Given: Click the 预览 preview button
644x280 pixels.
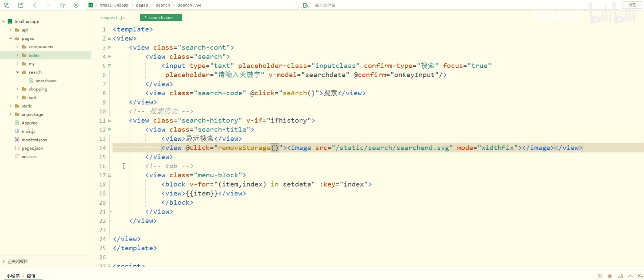Looking at the screenshot, I should click(x=632, y=5).
